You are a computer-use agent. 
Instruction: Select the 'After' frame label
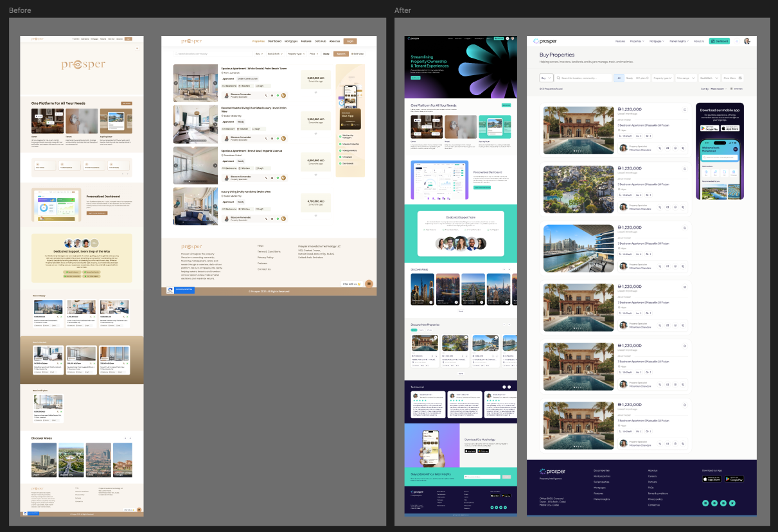[403, 10]
